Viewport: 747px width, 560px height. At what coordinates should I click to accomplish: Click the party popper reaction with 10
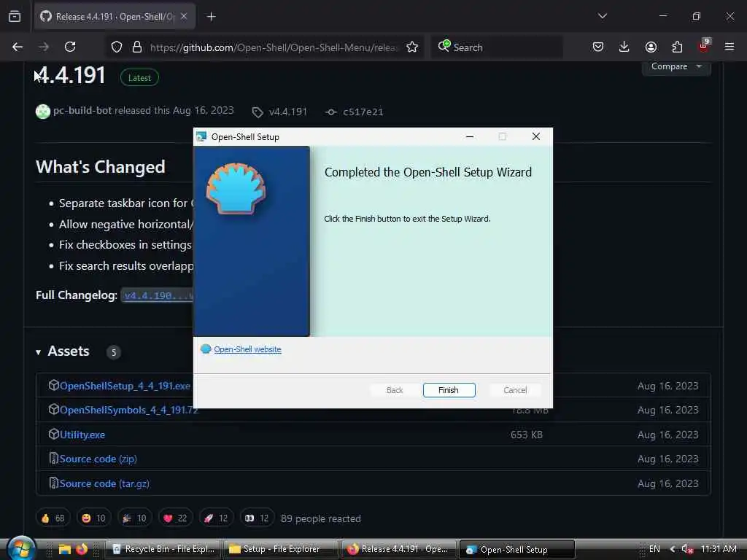[x=135, y=518]
